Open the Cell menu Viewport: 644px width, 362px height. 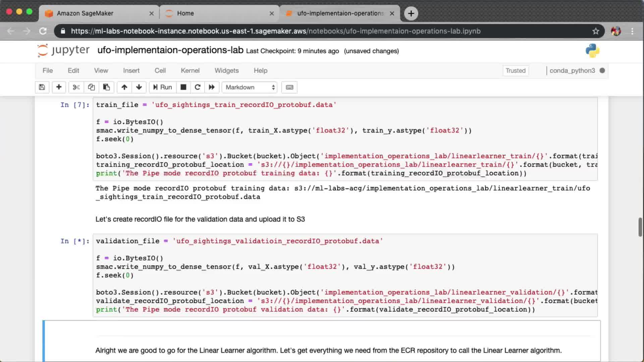tap(160, 70)
